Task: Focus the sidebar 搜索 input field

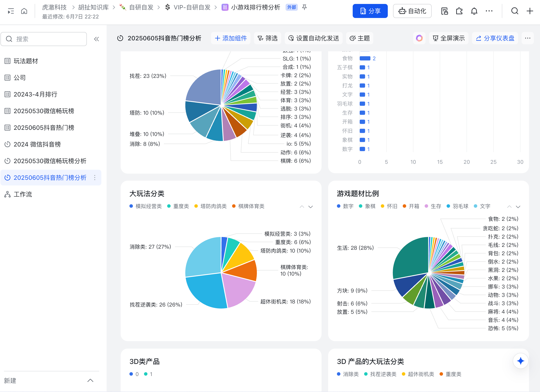Action: coord(44,39)
